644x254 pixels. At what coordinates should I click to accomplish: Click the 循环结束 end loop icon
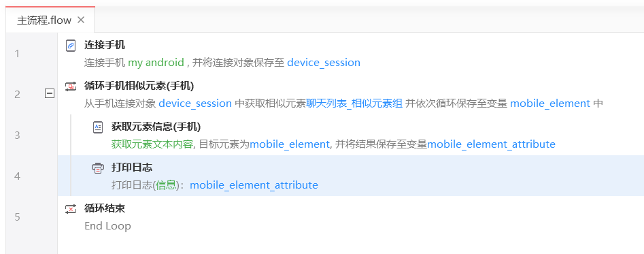pos(71,209)
